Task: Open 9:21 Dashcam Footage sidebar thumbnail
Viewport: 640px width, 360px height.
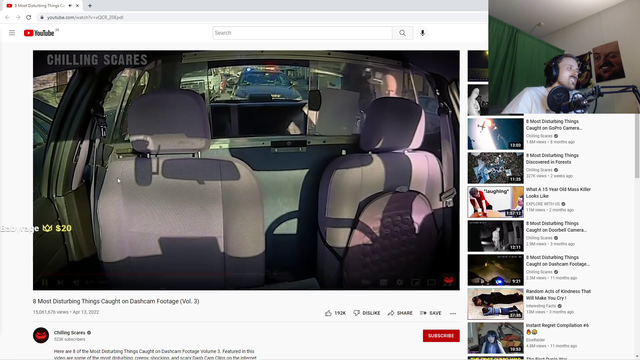Action: coord(496,270)
